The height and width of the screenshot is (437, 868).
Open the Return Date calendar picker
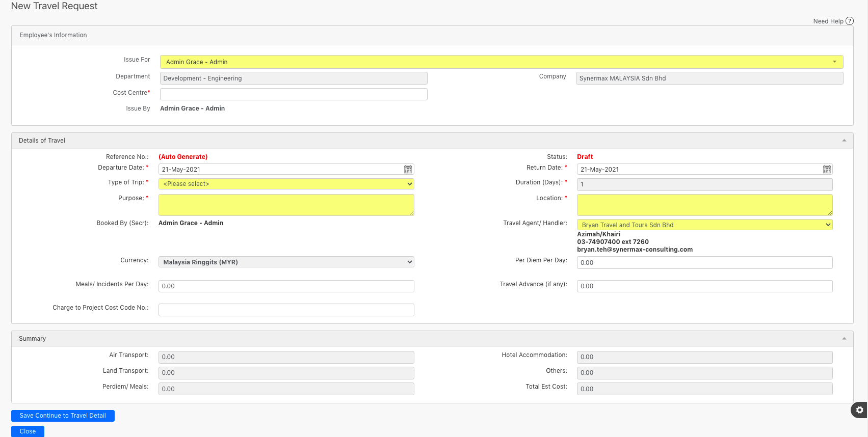click(827, 169)
